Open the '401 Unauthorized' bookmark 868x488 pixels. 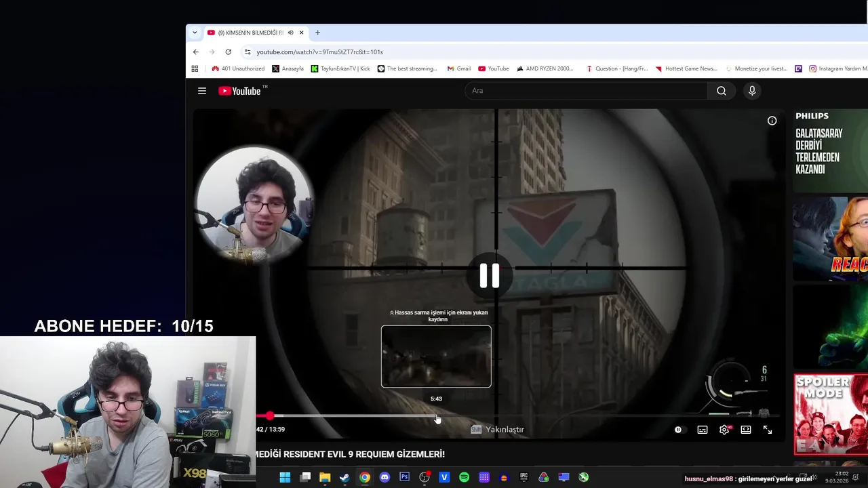[238, 68]
